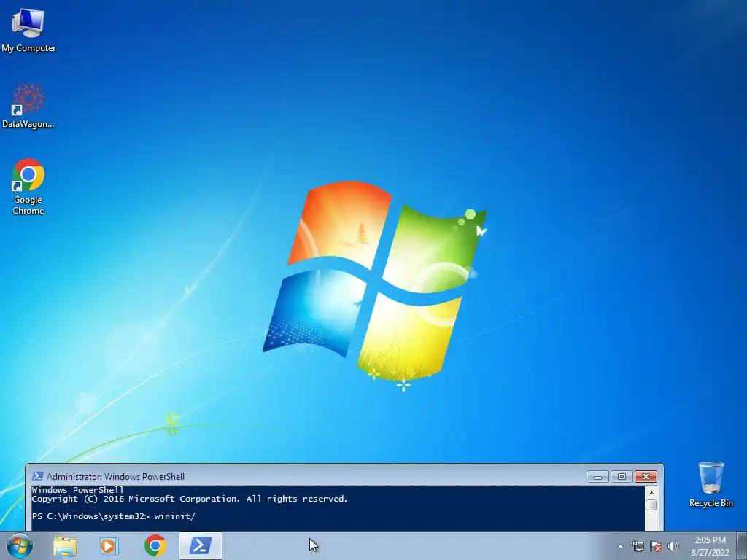Select the DataWagon desktop shortcut
The height and width of the screenshot is (560, 747).
pyautogui.click(x=28, y=106)
